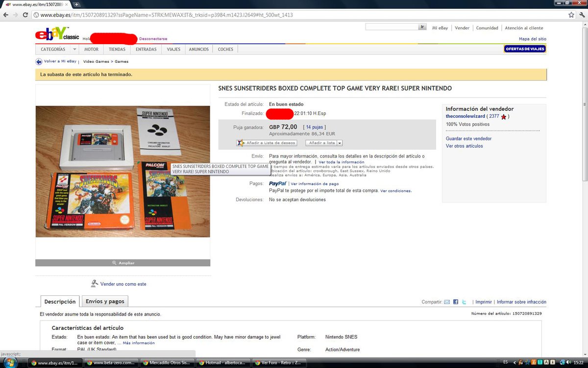The width and height of the screenshot is (588, 368).
Task: Click the gavel icon by Vender uno como este
Action: tap(95, 284)
